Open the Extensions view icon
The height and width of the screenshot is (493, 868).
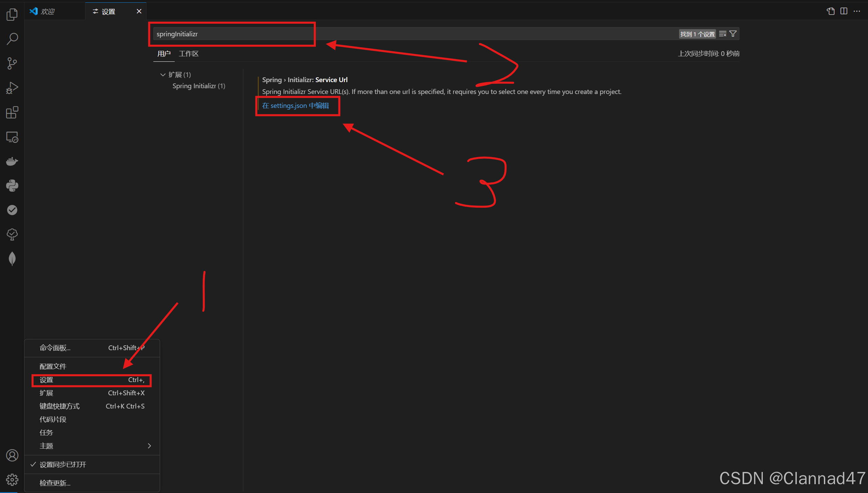[12, 112]
